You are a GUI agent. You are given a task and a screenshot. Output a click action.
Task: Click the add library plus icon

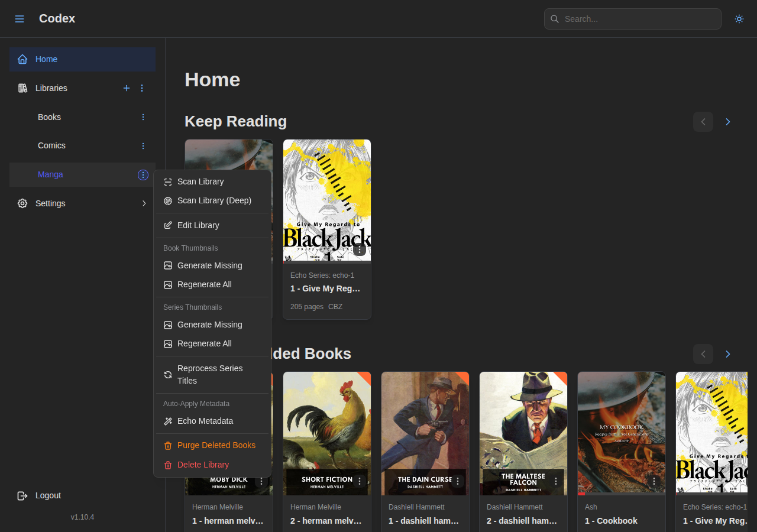(x=126, y=88)
